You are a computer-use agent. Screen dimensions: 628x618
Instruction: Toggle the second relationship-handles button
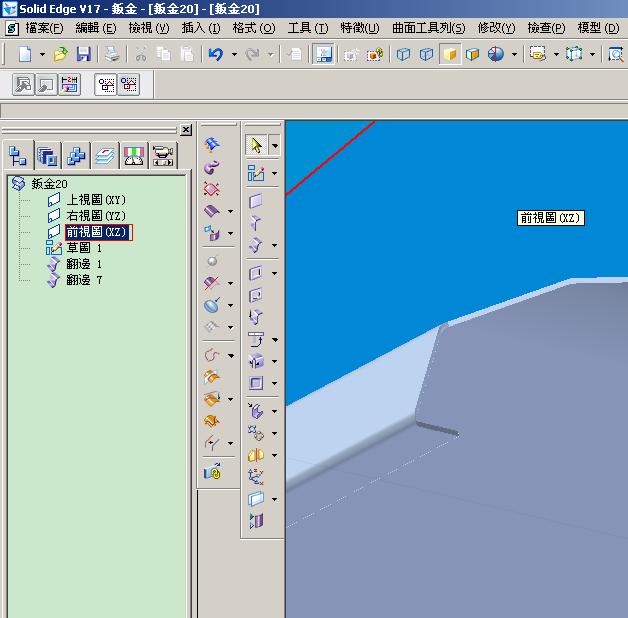(x=129, y=84)
